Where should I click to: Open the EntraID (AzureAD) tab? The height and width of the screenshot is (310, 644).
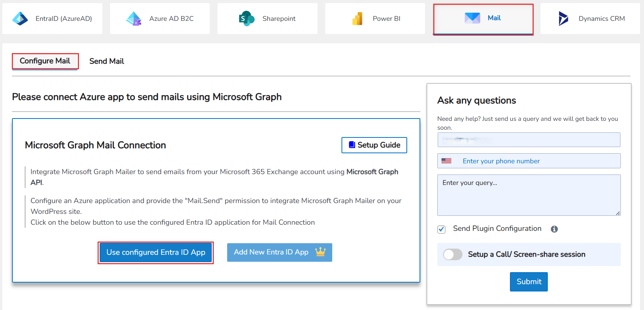pyautogui.click(x=53, y=19)
